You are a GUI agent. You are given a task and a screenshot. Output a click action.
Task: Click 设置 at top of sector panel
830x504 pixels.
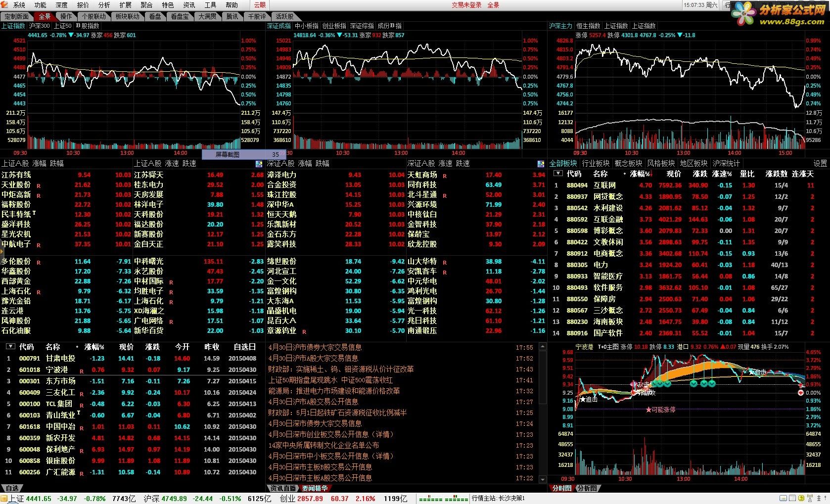coord(820,163)
